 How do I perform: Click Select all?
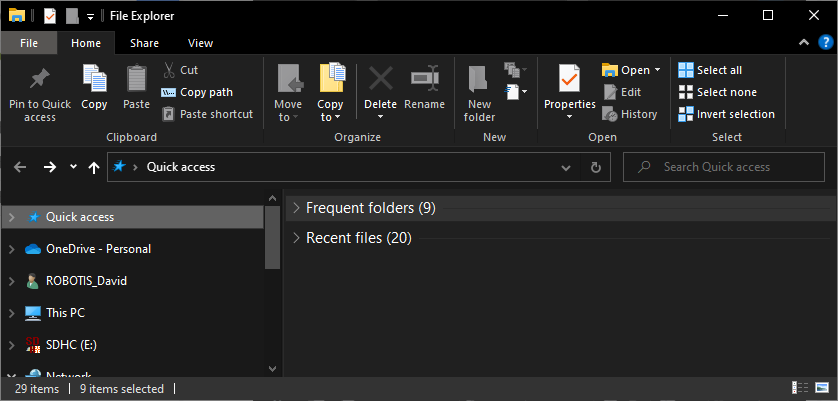pos(710,70)
